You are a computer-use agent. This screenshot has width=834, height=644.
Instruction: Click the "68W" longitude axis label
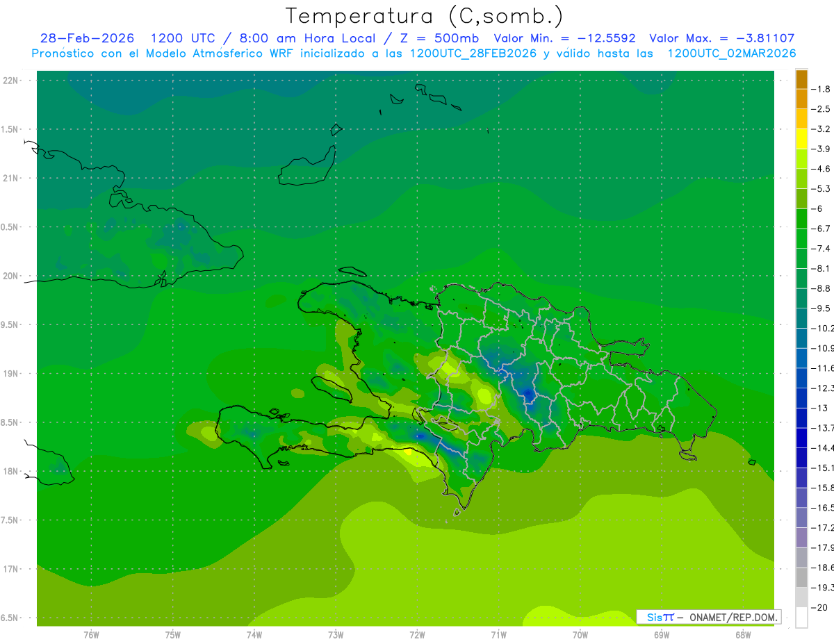(743, 635)
